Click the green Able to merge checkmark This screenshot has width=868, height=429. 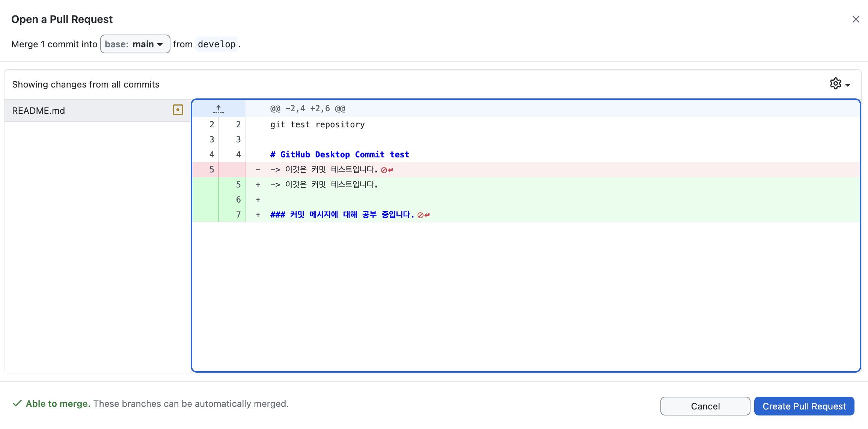(x=17, y=403)
